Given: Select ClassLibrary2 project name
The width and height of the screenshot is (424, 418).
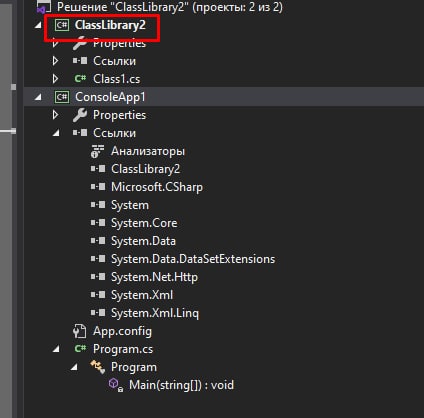Looking at the screenshot, I should coord(110,25).
